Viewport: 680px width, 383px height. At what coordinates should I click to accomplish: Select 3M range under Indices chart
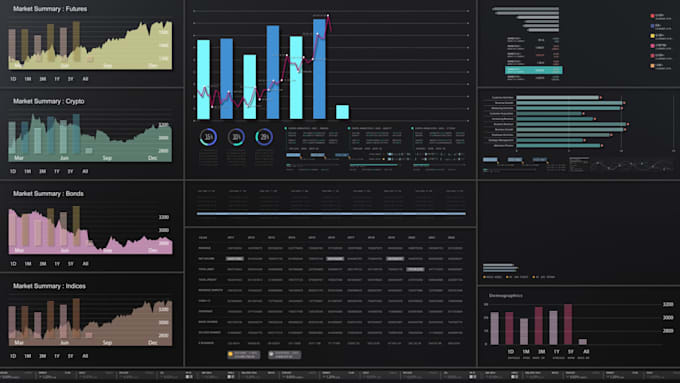(42, 356)
